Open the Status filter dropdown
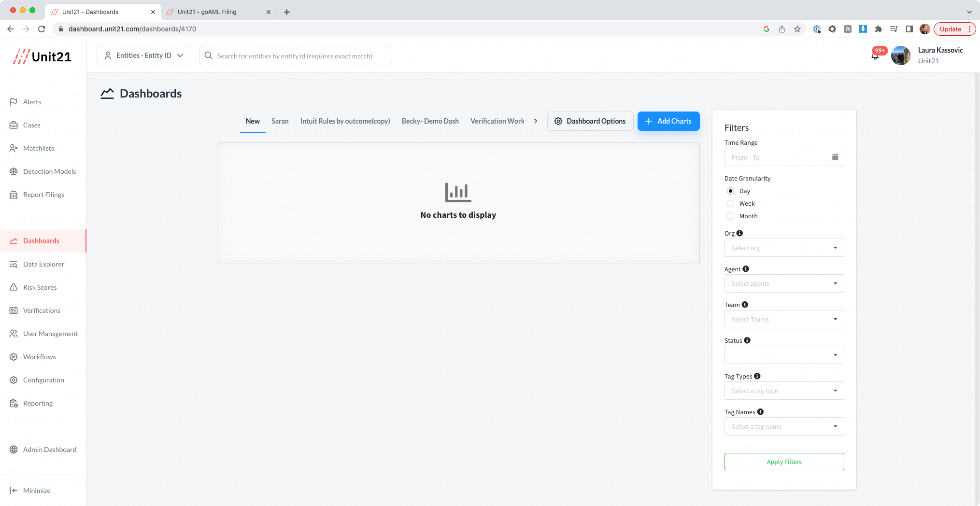 click(x=784, y=355)
